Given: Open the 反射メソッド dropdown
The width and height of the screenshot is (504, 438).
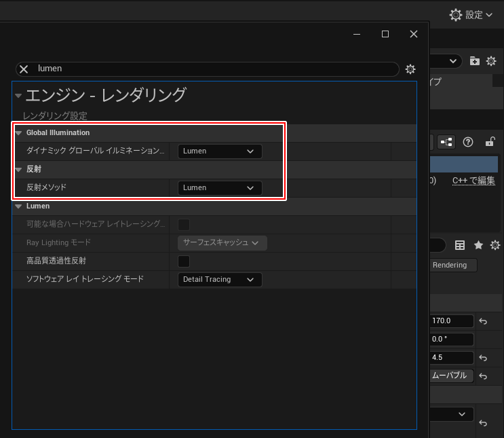Looking at the screenshot, I should (x=219, y=187).
